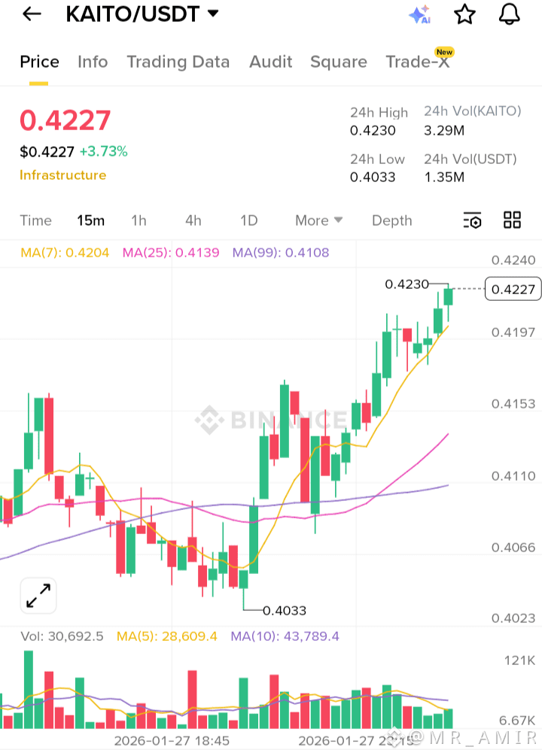Select the 4h interval
Screen dimensions: 542x756
pos(193,220)
